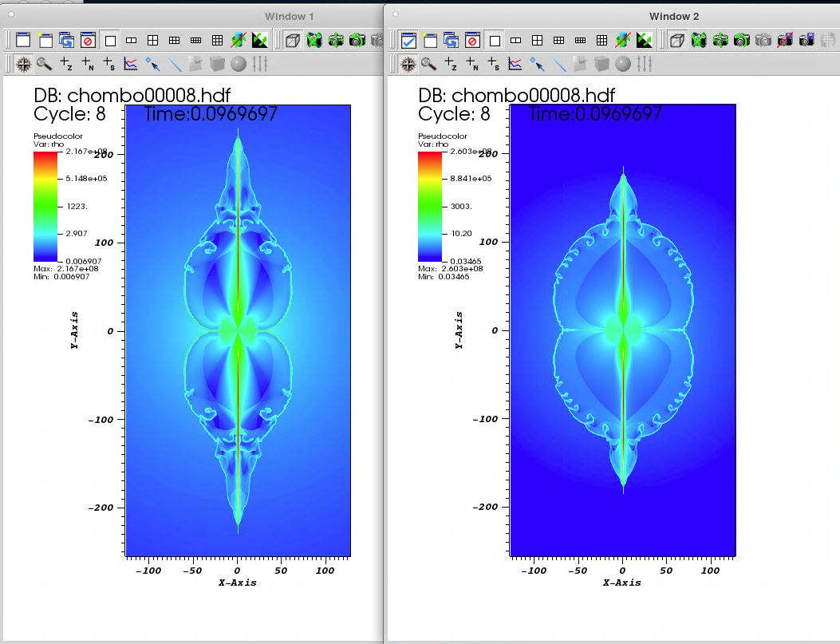
Task: Select the Zoom tool in Window 1
Action: click(x=45, y=65)
